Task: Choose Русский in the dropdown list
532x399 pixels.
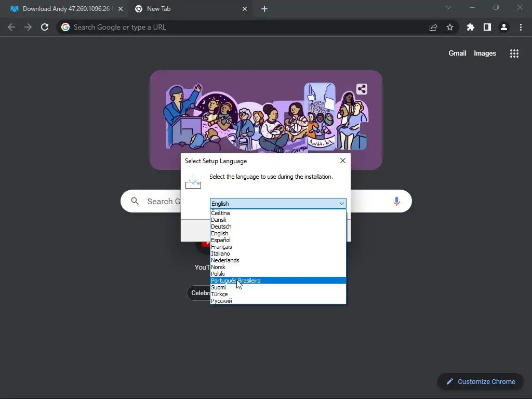Action: (x=278, y=301)
